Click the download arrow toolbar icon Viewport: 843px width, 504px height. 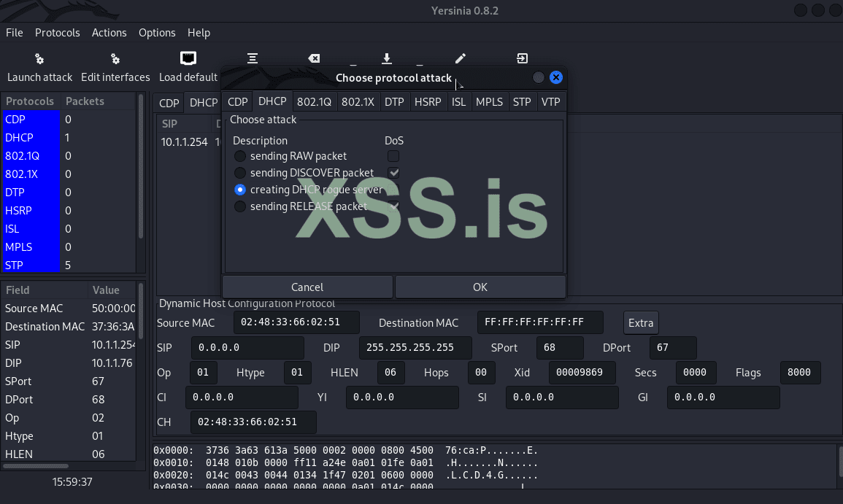tap(387, 59)
